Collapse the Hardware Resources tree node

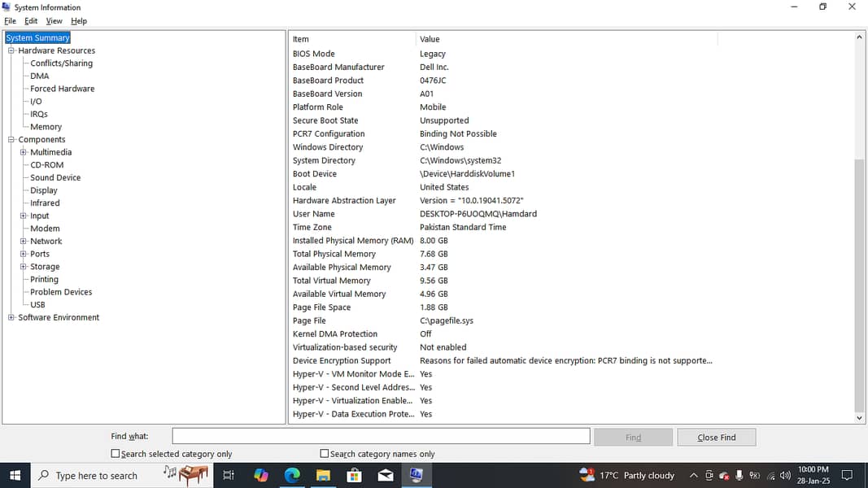tap(11, 50)
